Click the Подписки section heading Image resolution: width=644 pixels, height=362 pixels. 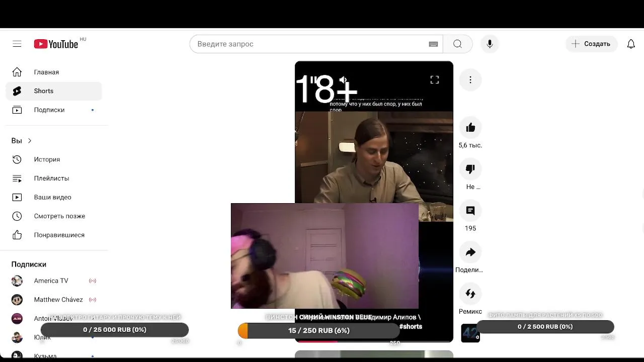pyautogui.click(x=29, y=264)
